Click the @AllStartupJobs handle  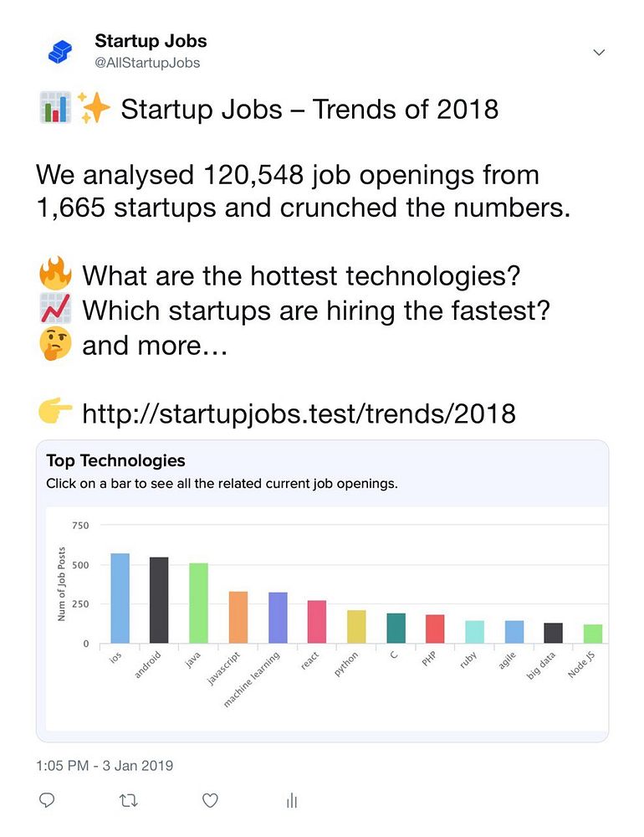click(x=147, y=63)
